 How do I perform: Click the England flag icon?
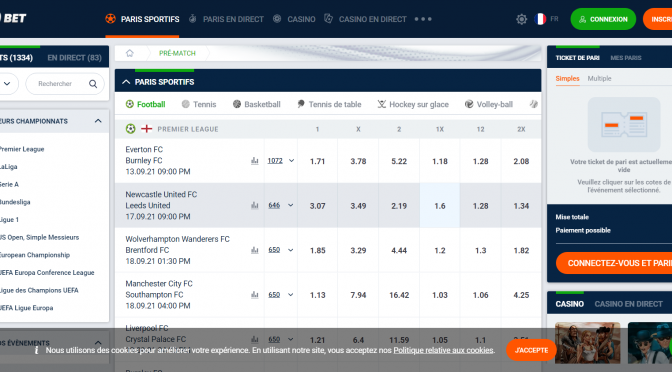147,129
